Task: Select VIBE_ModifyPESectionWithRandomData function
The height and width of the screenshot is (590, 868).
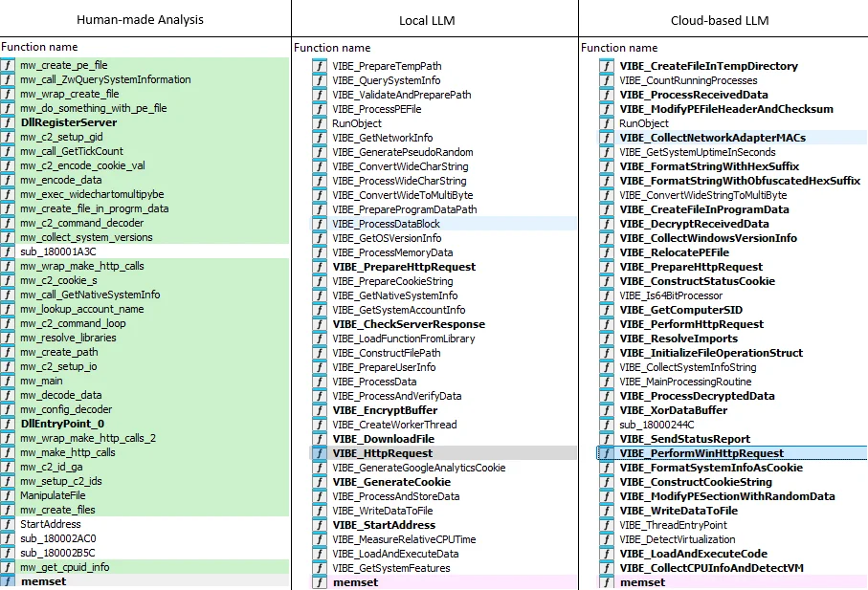Action: click(732, 496)
